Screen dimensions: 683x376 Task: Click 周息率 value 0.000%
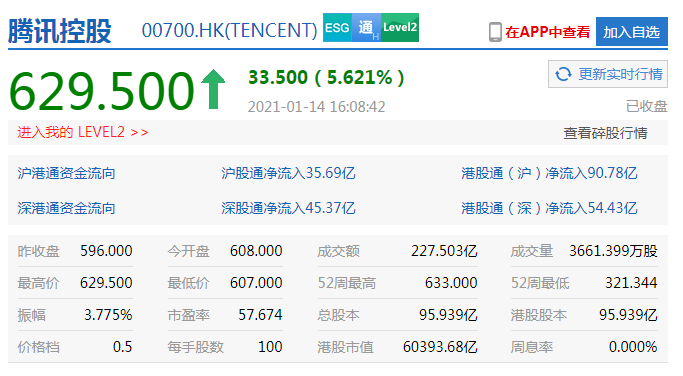tap(633, 347)
